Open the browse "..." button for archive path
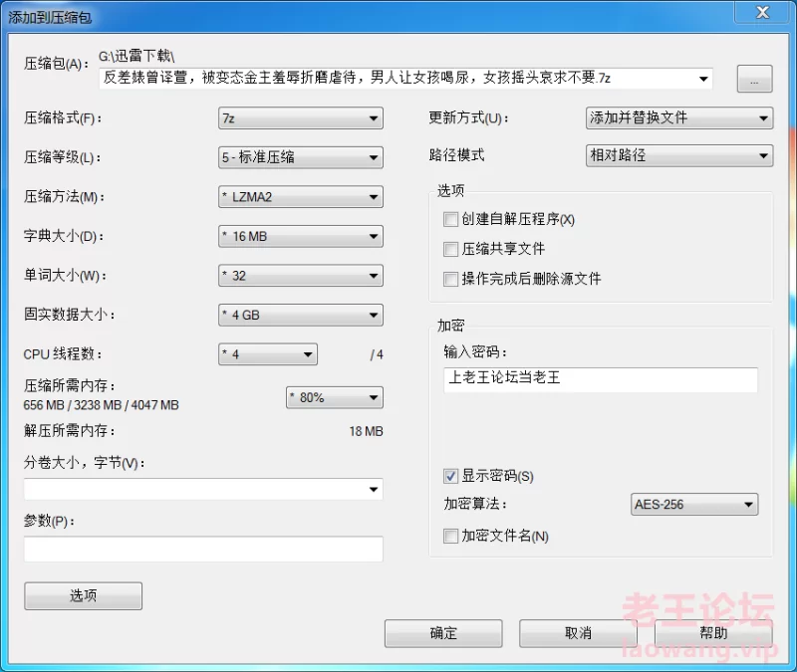The height and width of the screenshot is (672, 797). click(754, 79)
